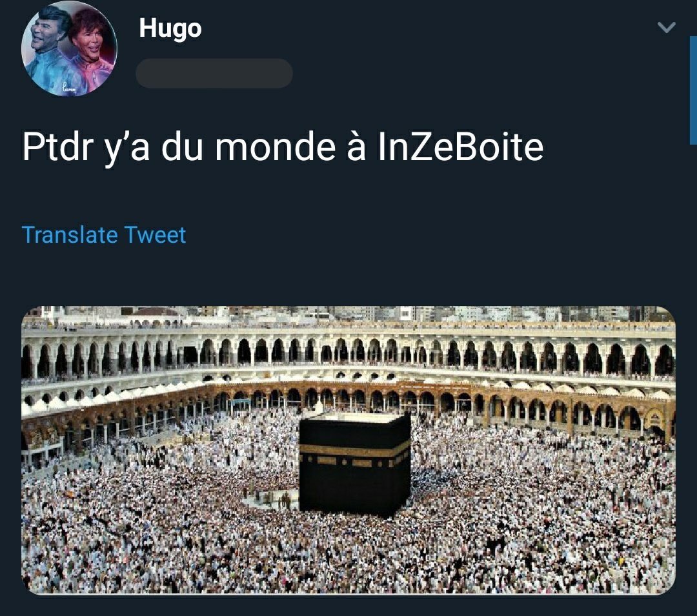
Task: Click the blue scrollbar on right edge
Action: point(693,90)
